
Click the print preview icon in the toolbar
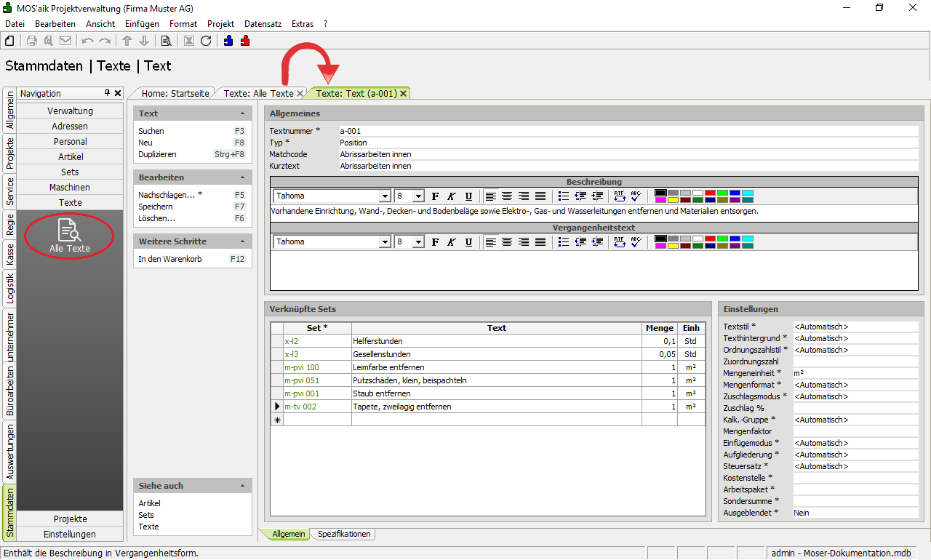[x=48, y=41]
